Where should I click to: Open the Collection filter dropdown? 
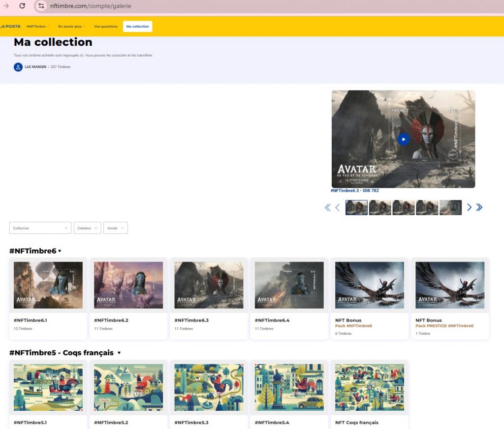point(40,228)
